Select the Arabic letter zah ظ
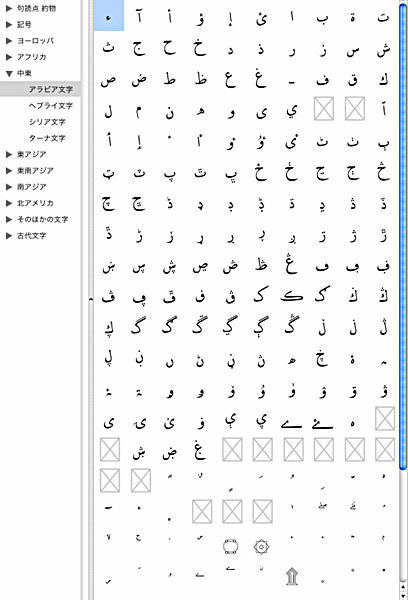The height and width of the screenshot is (600, 408). [x=200, y=78]
